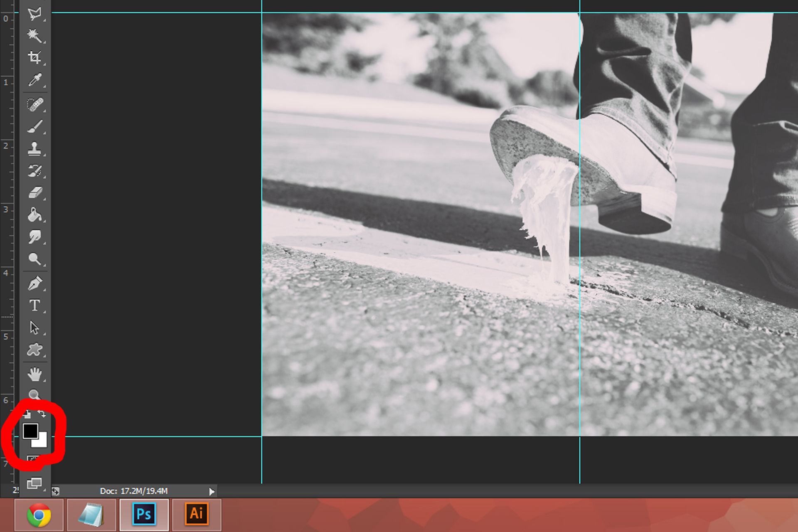Activate the Clone Stamp tool

pyautogui.click(x=34, y=148)
